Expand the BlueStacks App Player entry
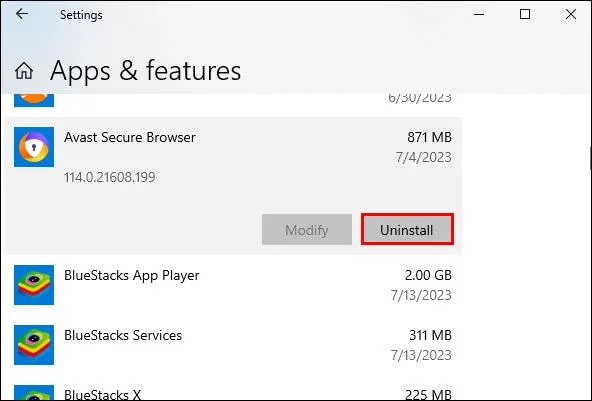This screenshot has height=401, width=592. (233, 285)
